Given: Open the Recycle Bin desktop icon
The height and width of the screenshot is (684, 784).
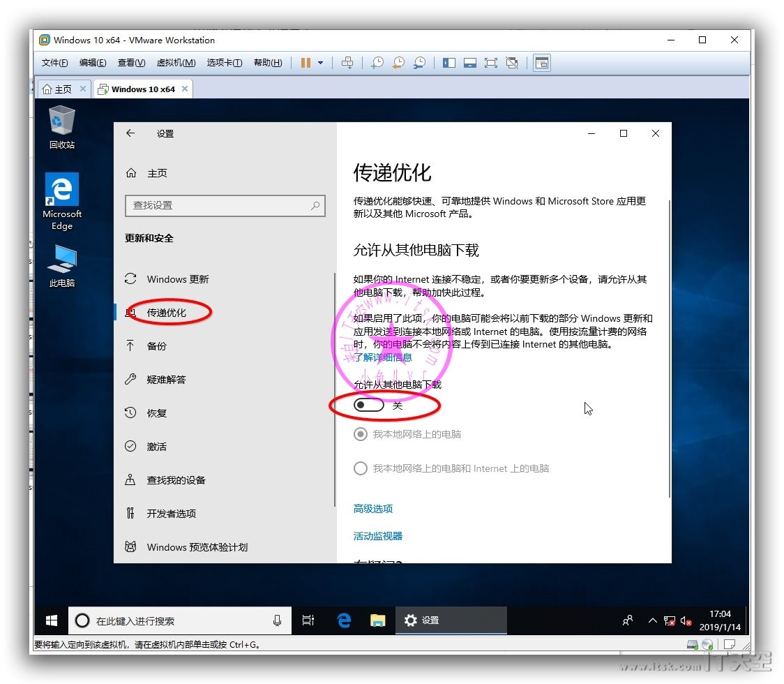Looking at the screenshot, I should click(x=62, y=128).
